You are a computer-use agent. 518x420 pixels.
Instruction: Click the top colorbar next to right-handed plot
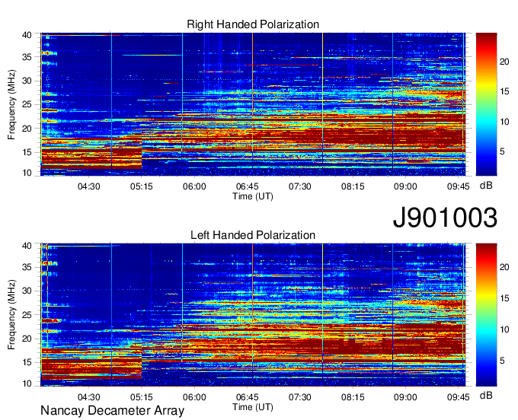coord(486,104)
